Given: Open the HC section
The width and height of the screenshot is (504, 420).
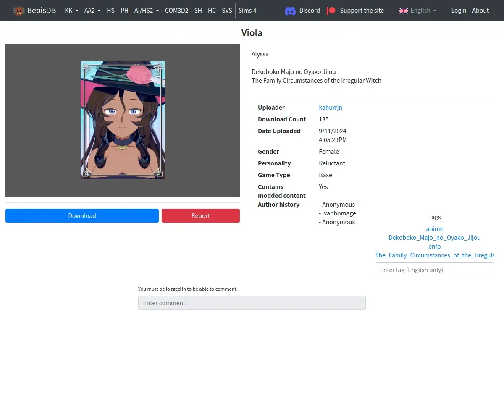Looking at the screenshot, I should click(x=212, y=10).
